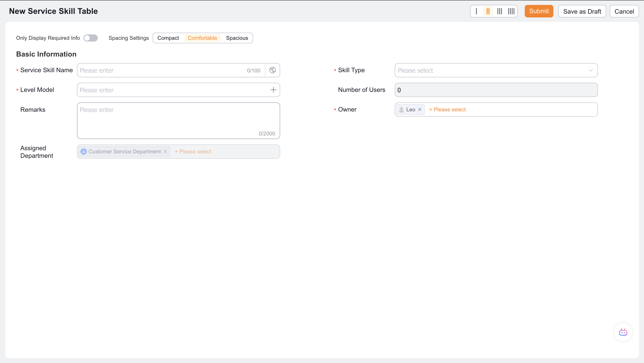Open the Skill Type dropdown
This screenshot has width=644, height=363.
point(496,70)
